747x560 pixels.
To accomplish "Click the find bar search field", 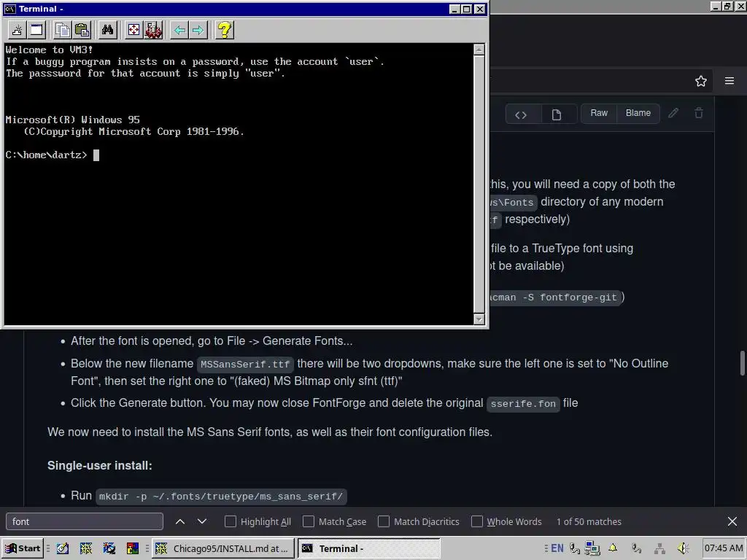I will point(85,522).
